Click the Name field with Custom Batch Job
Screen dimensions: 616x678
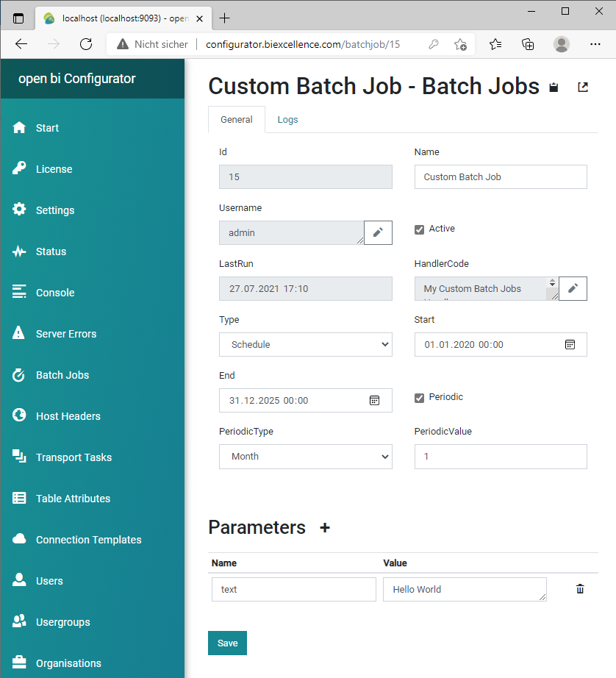point(501,176)
